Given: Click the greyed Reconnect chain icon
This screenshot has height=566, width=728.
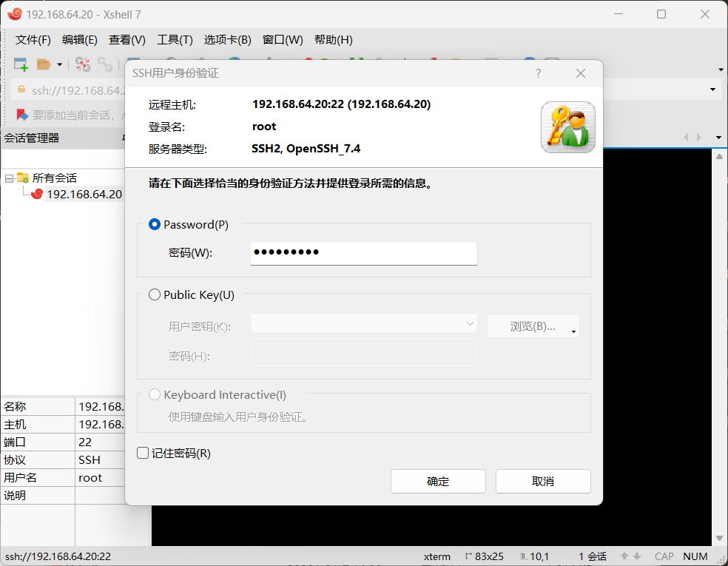Looking at the screenshot, I should (105, 64).
